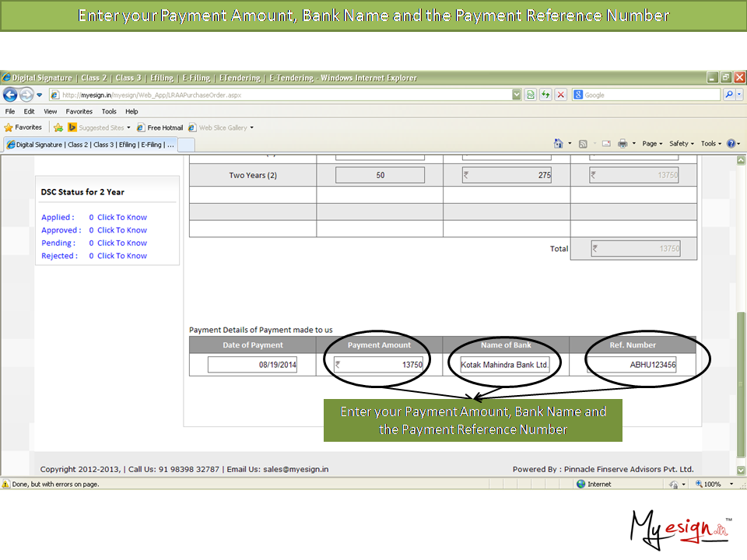Click the Payment Amount input field
Viewport: 747px width, 560px height.
379,365
